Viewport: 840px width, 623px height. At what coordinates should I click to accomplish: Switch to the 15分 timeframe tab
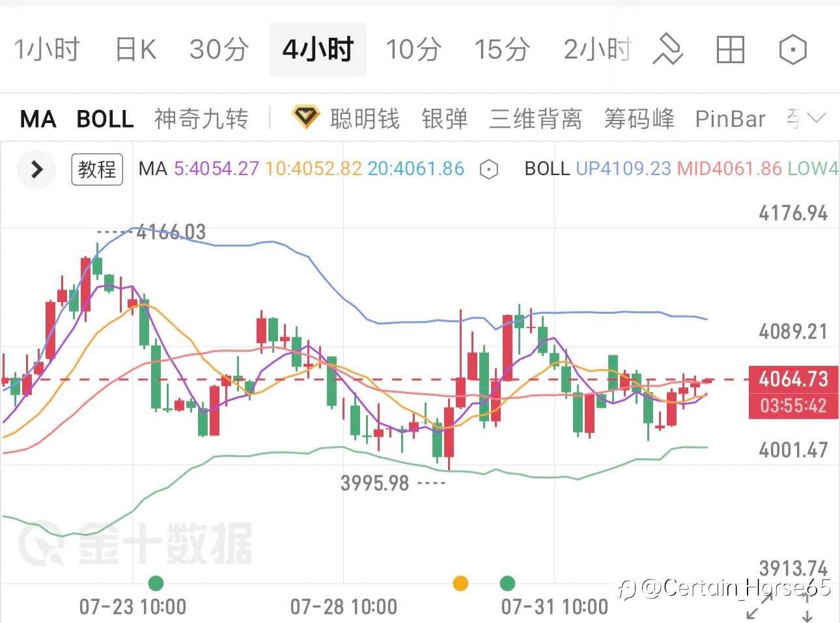click(501, 49)
